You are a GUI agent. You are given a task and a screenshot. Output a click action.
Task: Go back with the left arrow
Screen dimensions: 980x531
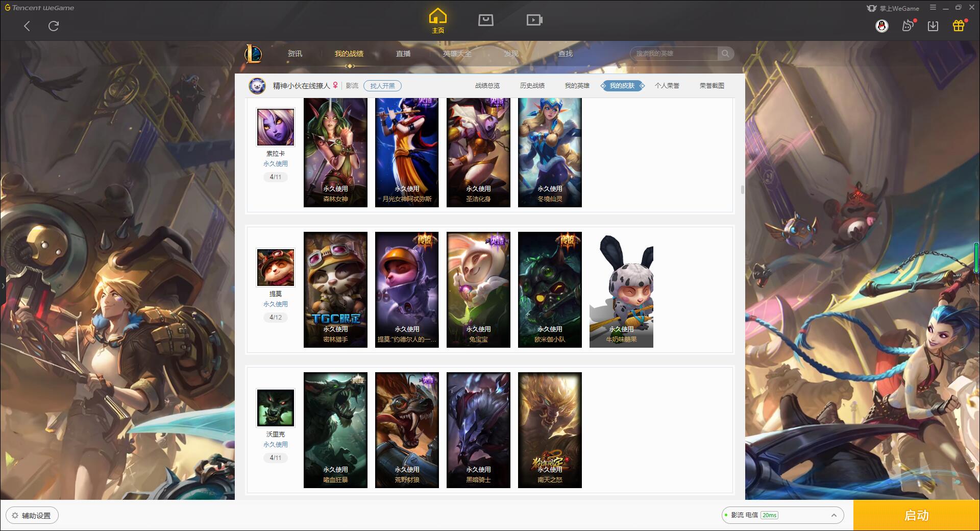[x=27, y=26]
